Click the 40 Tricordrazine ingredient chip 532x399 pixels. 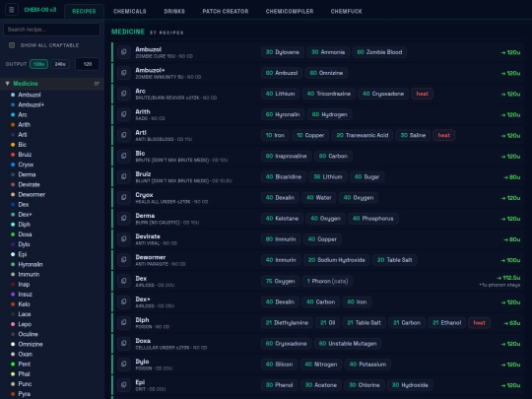coord(328,94)
